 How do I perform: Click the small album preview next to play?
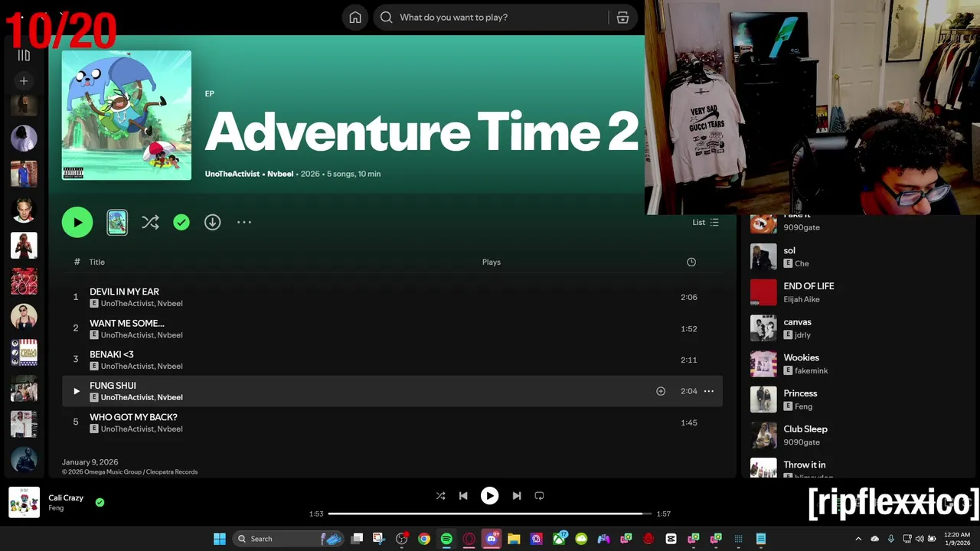(x=117, y=222)
